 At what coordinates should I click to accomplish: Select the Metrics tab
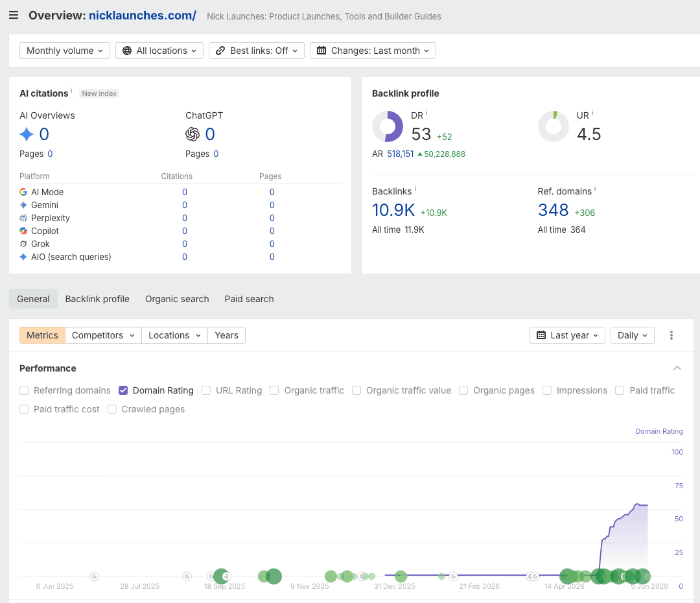coord(42,335)
